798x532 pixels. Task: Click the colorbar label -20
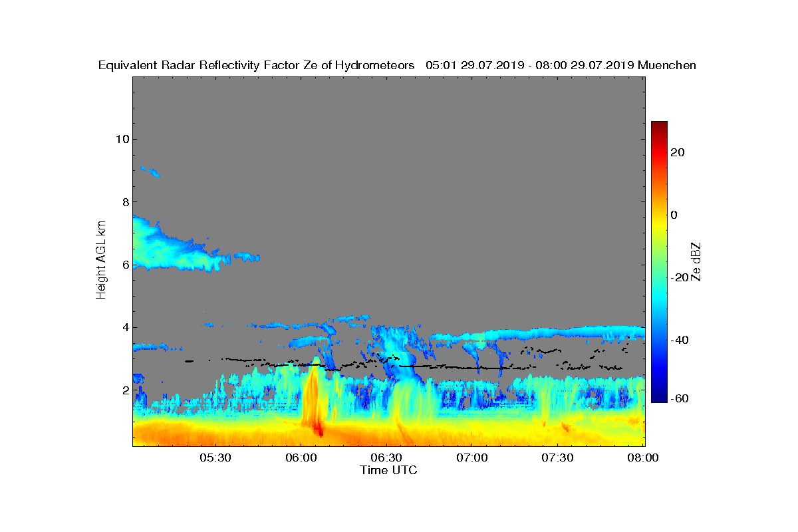[680, 277]
